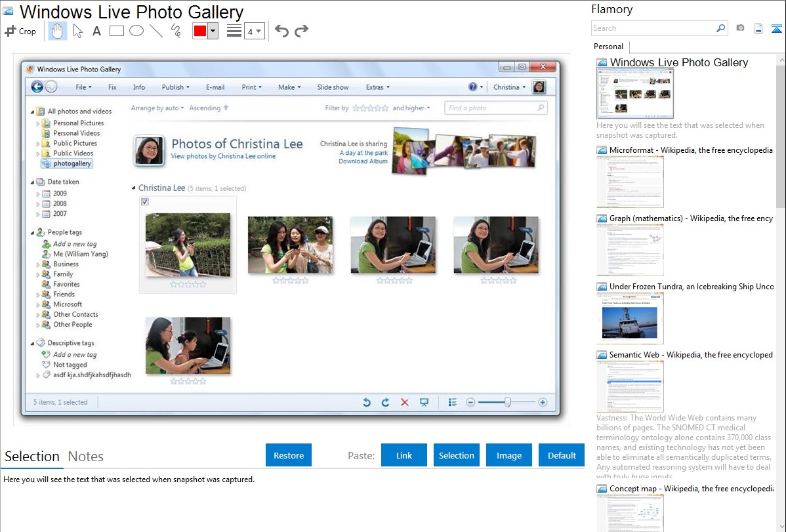
Task: Expand the 2009 date node
Action: (37, 194)
